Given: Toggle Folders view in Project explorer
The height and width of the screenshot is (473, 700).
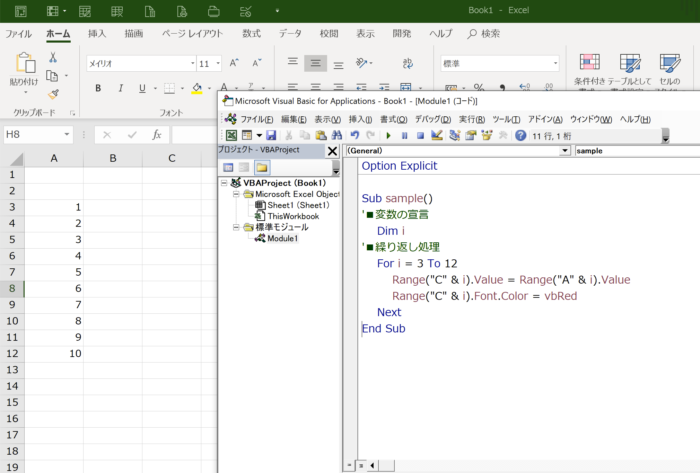Looking at the screenshot, I should pos(262,168).
